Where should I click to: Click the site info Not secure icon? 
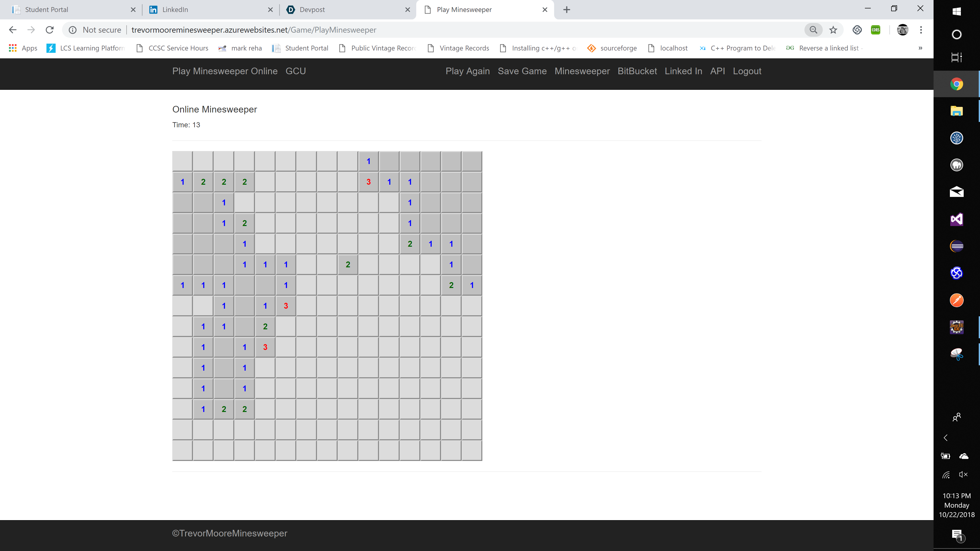point(73,30)
